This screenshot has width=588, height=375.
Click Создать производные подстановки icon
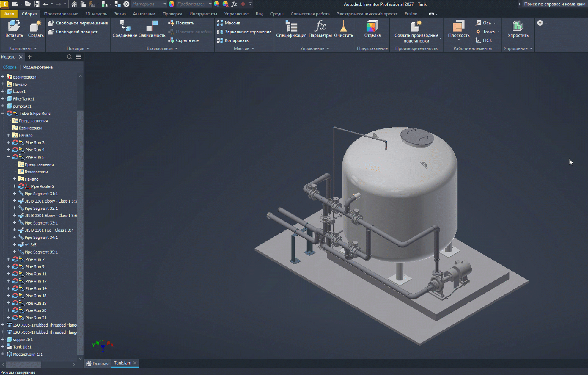(x=416, y=26)
